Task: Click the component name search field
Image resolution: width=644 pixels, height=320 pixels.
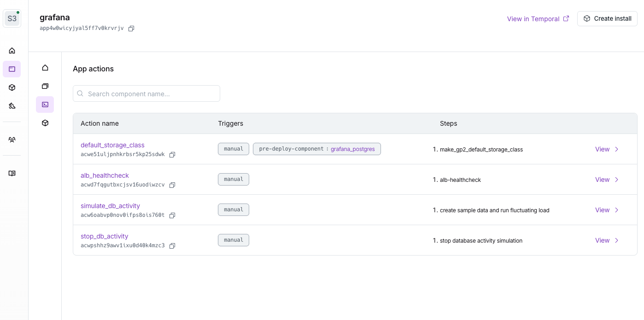Action: (146, 93)
